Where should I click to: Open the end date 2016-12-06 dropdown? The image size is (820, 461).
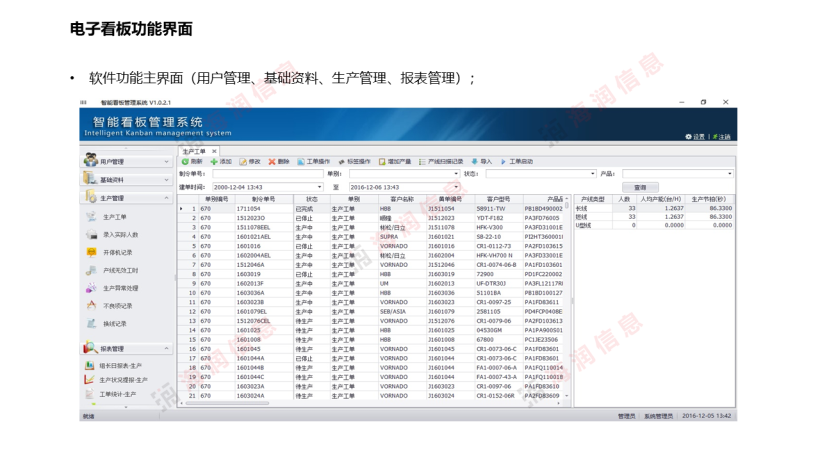[x=456, y=187]
